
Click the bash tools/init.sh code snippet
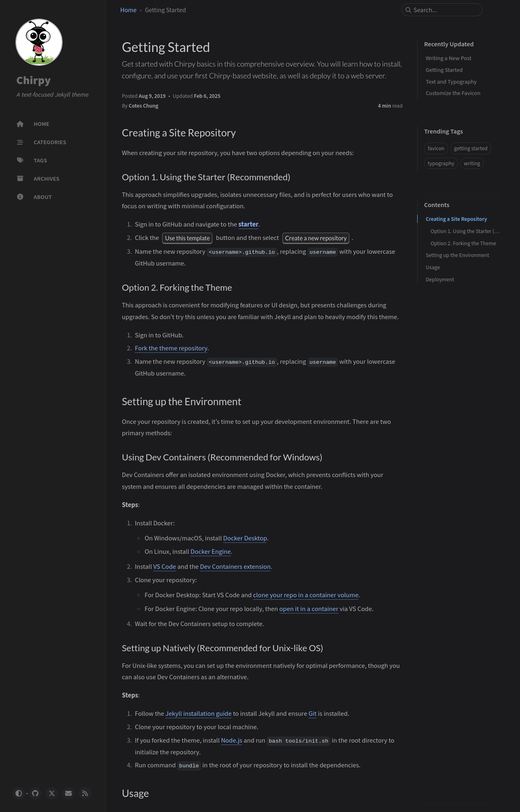click(x=299, y=741)
